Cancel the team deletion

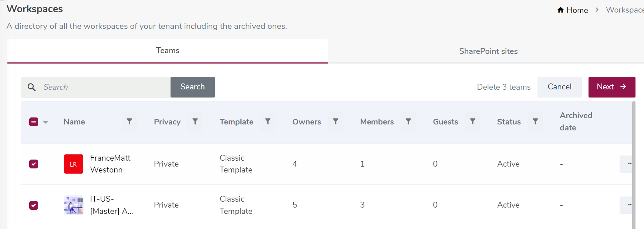[x=559, y=87]
